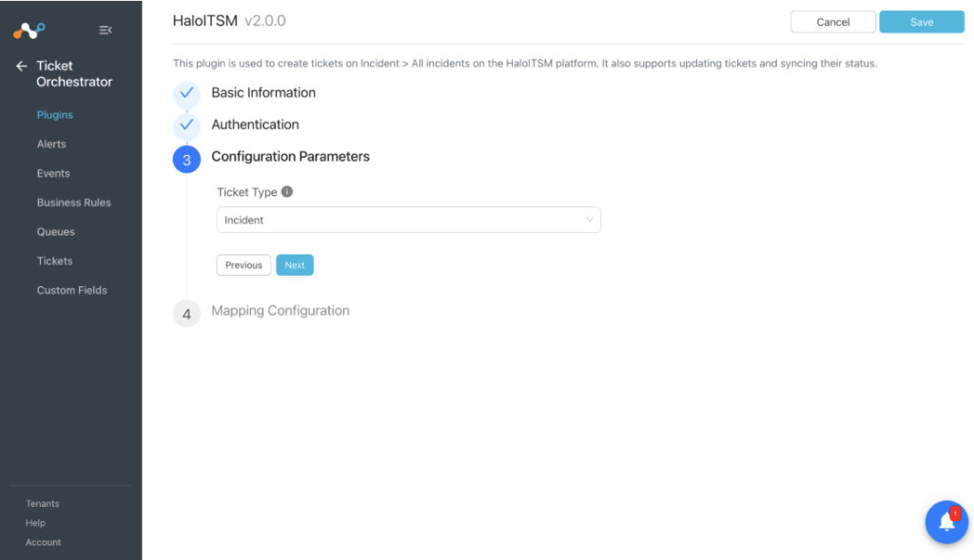
Task: Open Custom Fields page
Action: (x=72, y=290)
